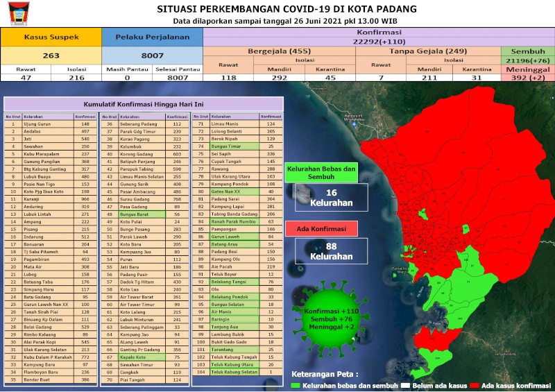Click red legend swatch for Ada kasus konfirmasi
This screenshot has width=555, height=392.
click(x=475, y=386)
